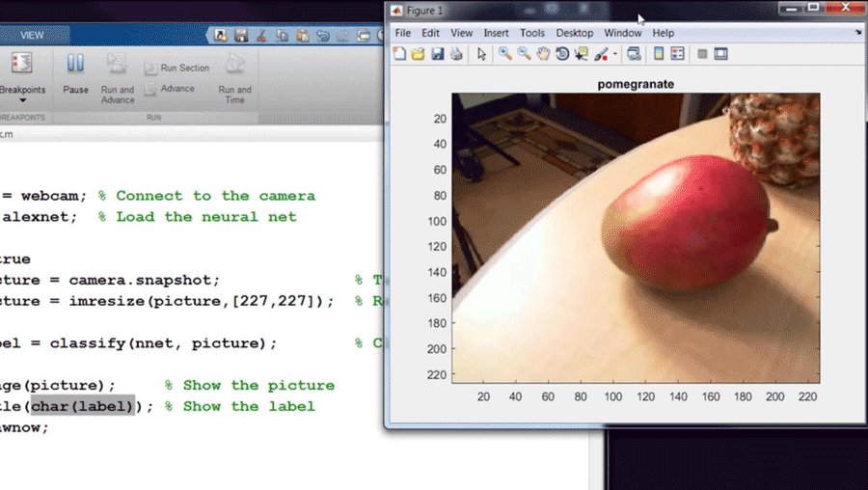Screen dimensions: 868x490
Task: Toggle the Insert Legend button
Action: pos(677,54)
